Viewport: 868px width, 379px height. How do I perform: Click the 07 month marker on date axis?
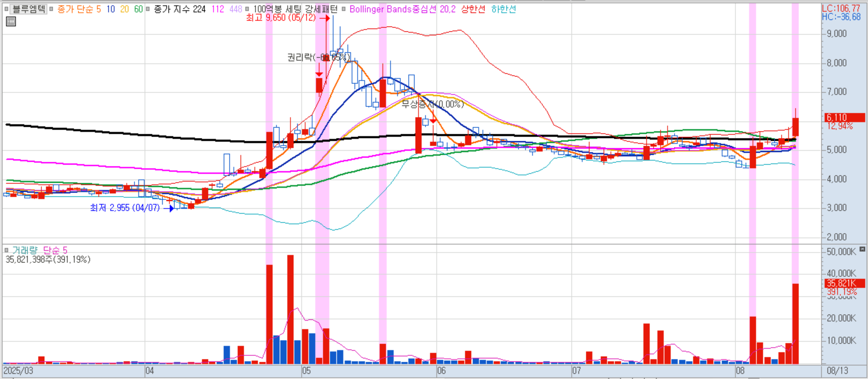coord(576,371)
